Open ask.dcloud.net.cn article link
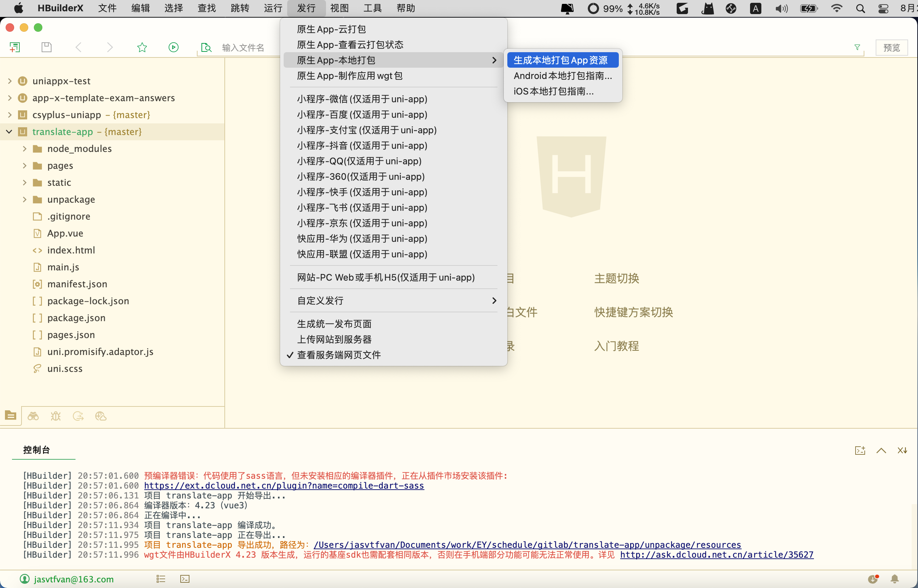918x588 pixels. [717, 555]
